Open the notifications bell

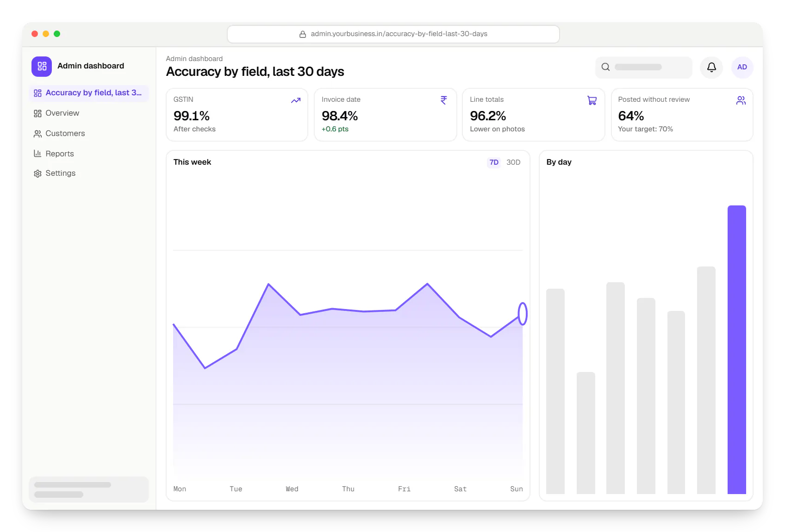click(711, 67)
